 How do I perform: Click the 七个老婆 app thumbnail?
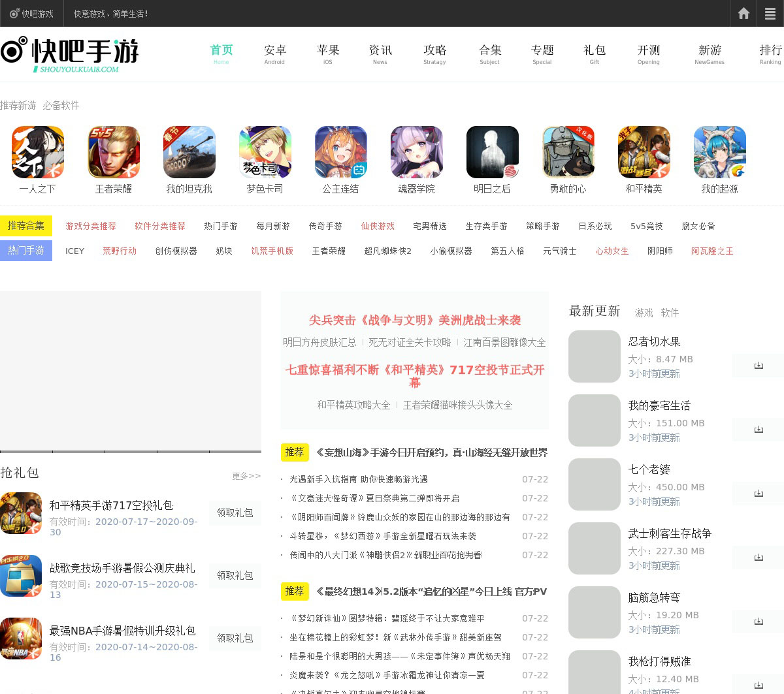point(595,484)
